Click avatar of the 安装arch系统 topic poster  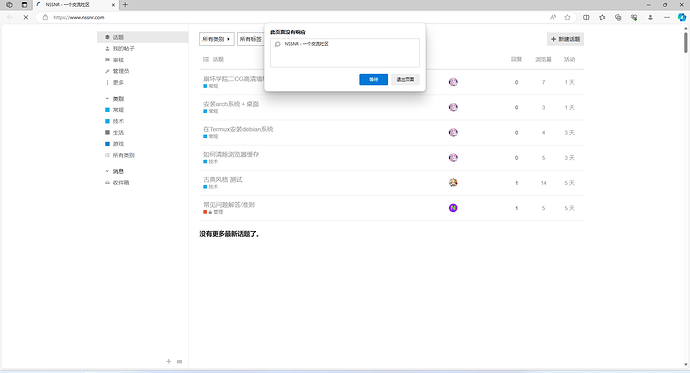(x=453, y=107)
